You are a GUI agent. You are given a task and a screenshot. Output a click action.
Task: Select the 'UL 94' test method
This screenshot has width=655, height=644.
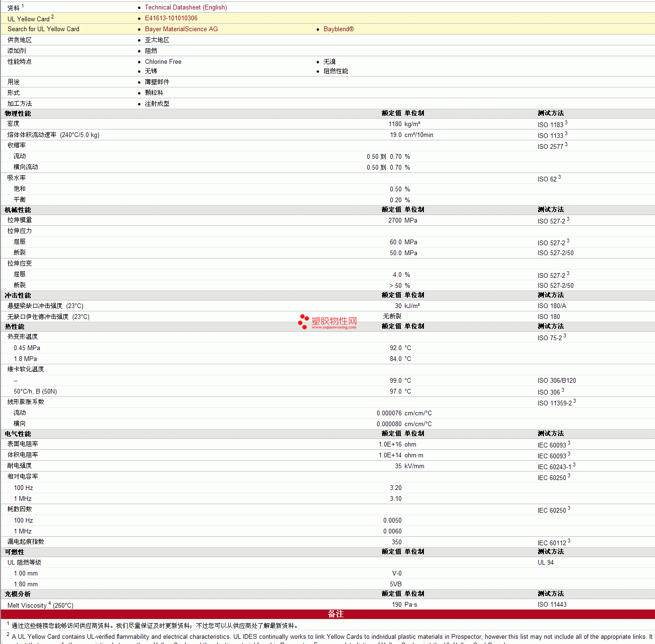(546, 563)
